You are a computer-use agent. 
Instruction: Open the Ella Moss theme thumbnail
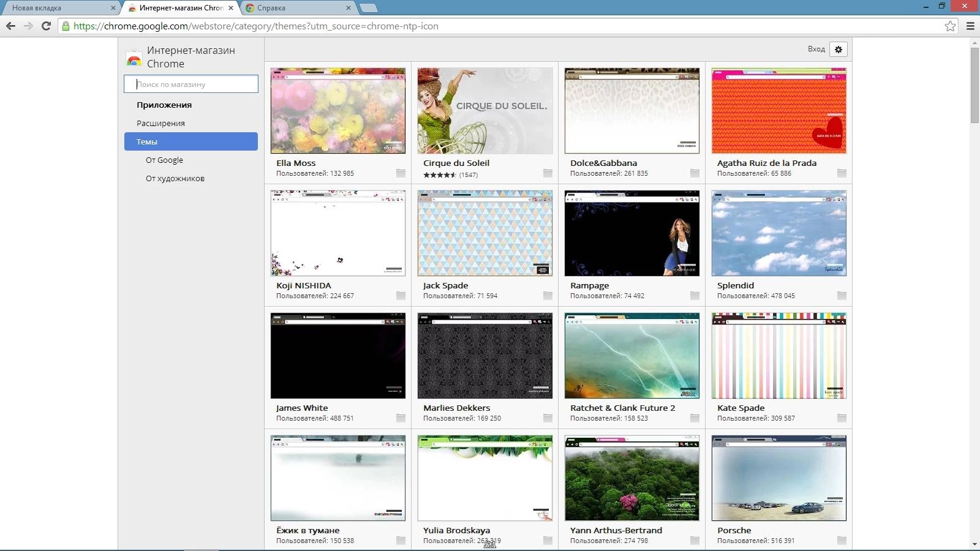tap(338, 111)
